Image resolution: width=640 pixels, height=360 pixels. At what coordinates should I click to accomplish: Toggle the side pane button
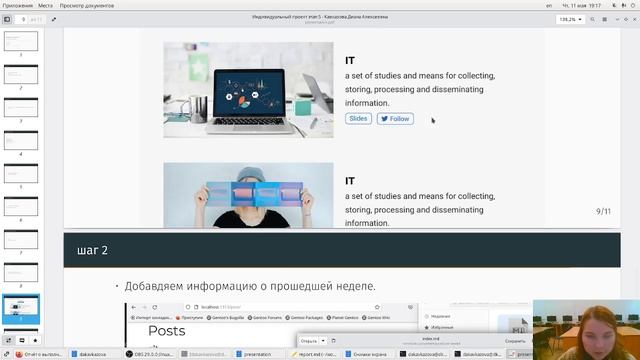7,19
